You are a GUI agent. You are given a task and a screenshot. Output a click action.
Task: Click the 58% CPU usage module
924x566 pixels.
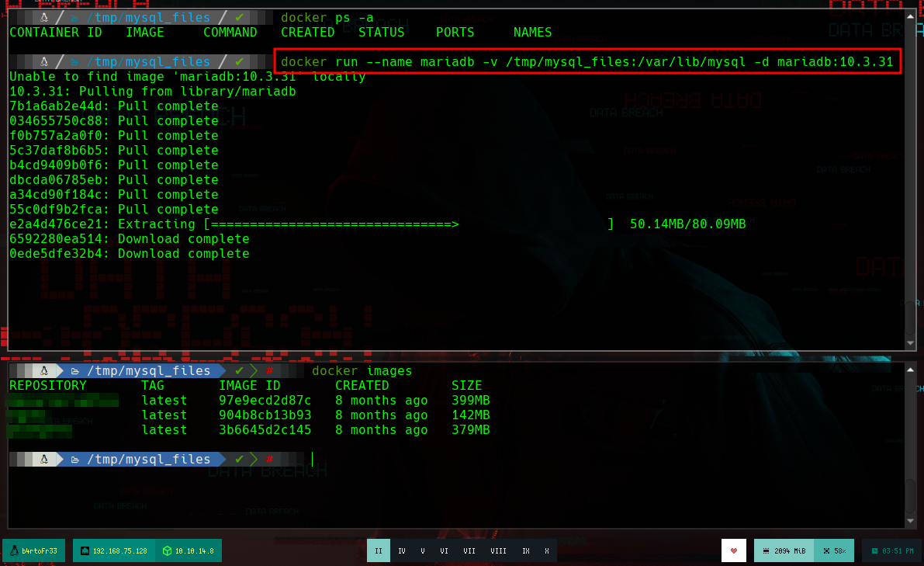coord(834,550)
